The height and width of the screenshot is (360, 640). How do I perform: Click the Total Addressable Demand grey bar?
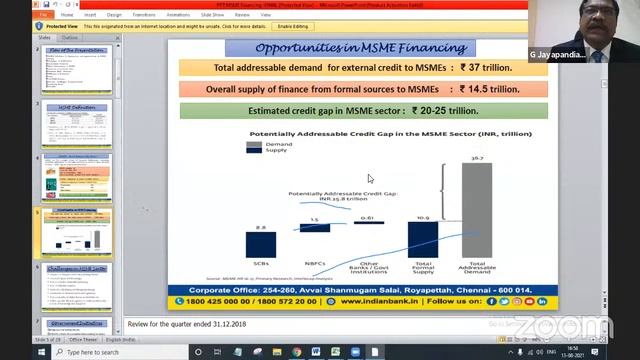(477, 210)
